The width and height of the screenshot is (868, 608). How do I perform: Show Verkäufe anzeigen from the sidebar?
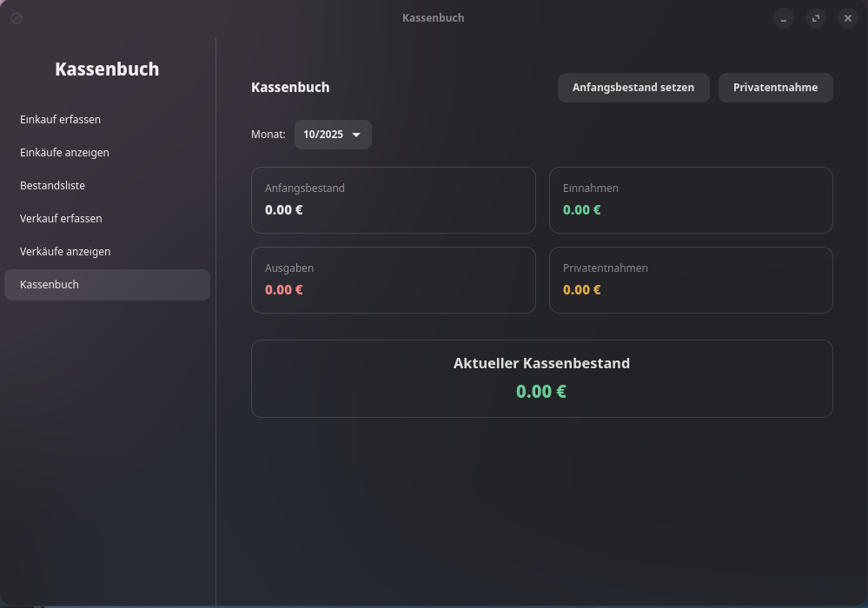tap(65, 252)
